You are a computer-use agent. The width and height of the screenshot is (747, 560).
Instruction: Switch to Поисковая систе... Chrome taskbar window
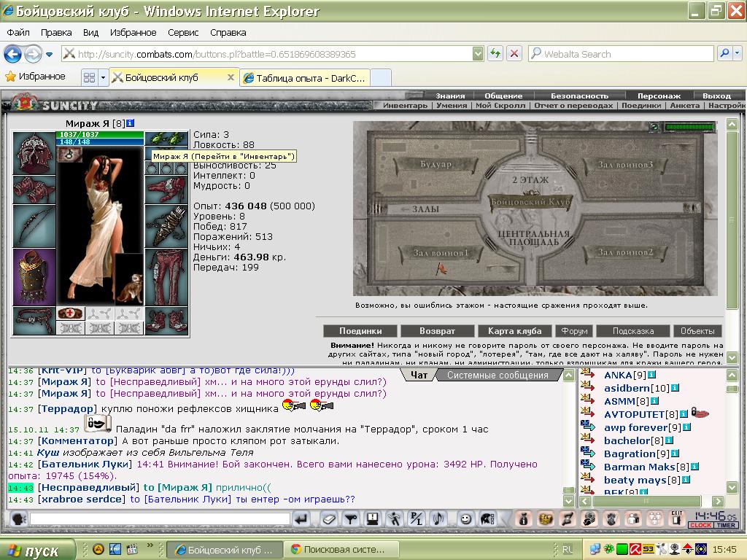[x=340, y=550]
